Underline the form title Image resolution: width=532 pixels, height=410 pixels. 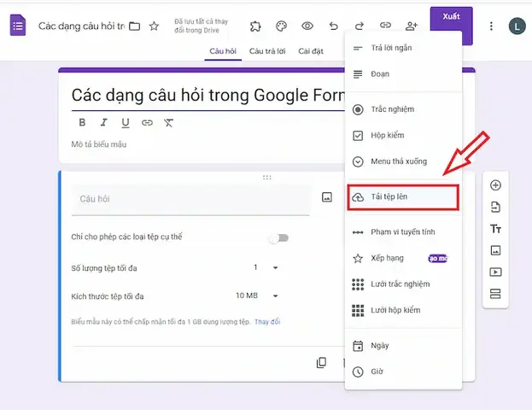point(126,123)
